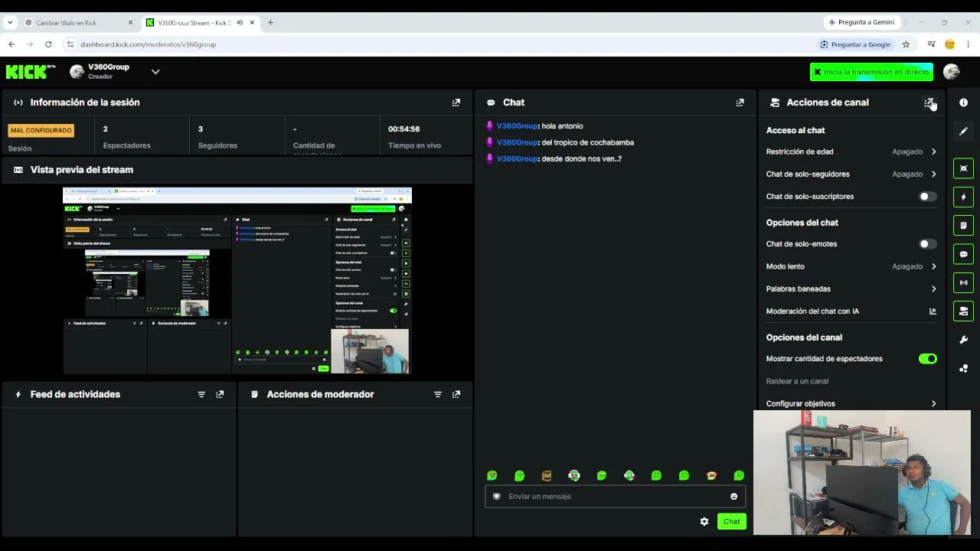The width and height of the screenshot is (980, 551).
Task: Toggle Chat de solo-suscriptores switch
Action: coord(927,197)
